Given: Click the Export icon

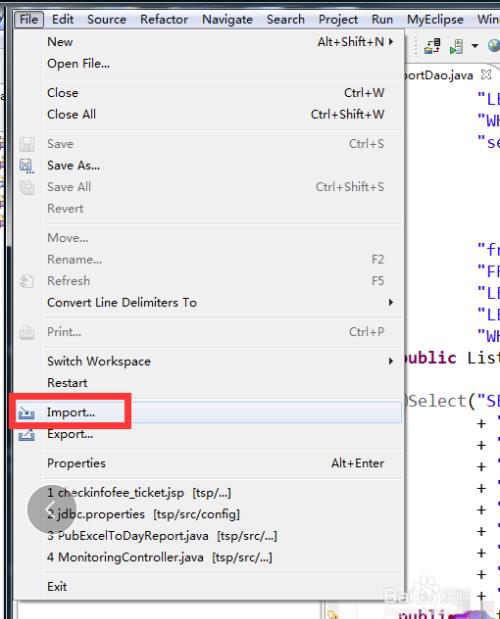Looking at the screenshot, I should (x=26, y=435).
